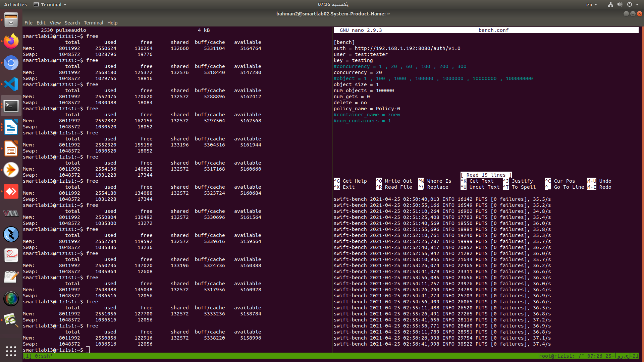This screenshot has width=644, height=362.
Task: Launch VMware dock icon
Action: (x=11, y=213)
